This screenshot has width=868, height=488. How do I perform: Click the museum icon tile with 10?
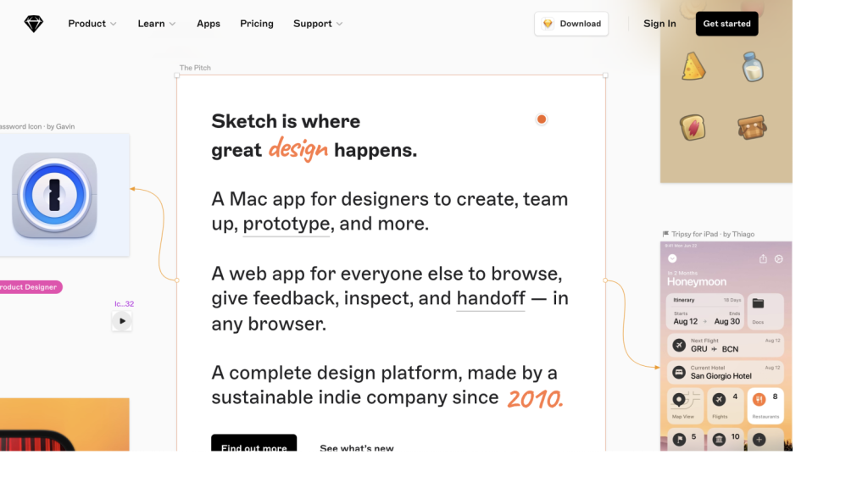tap(726, 440)
